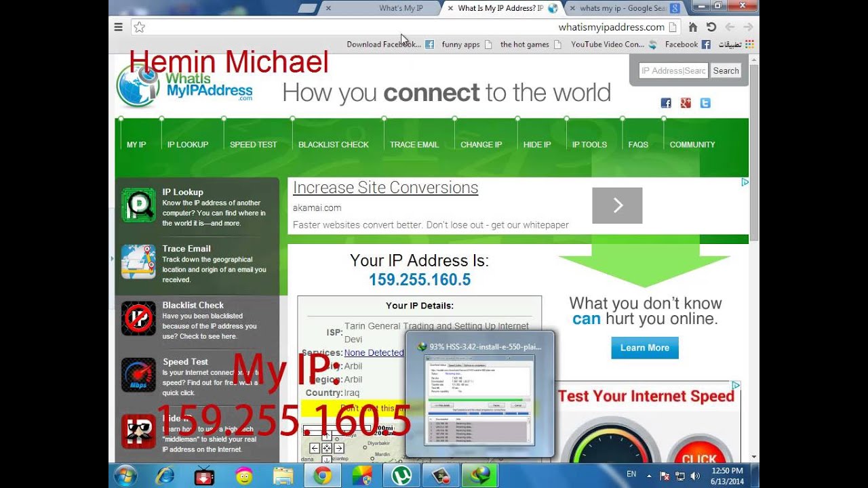Switch to the "What's My IP" tab
868x488 pixels.
(x=383, y=8)
